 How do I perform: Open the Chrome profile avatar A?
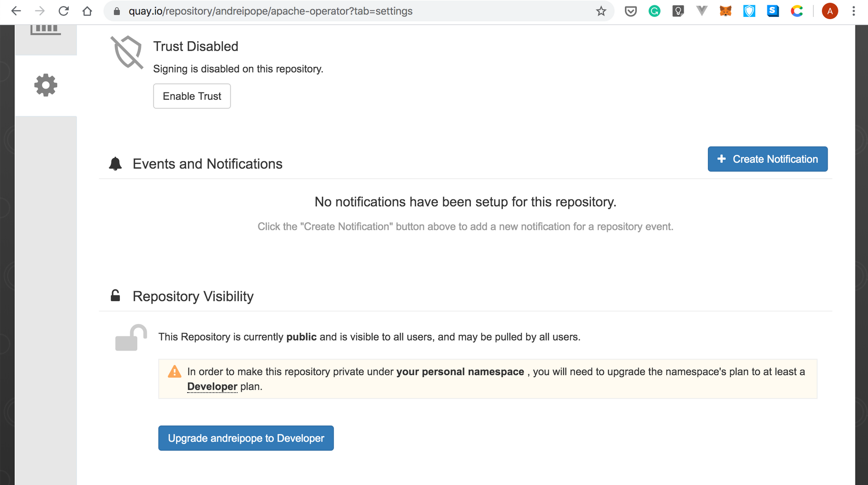(830, 11)
